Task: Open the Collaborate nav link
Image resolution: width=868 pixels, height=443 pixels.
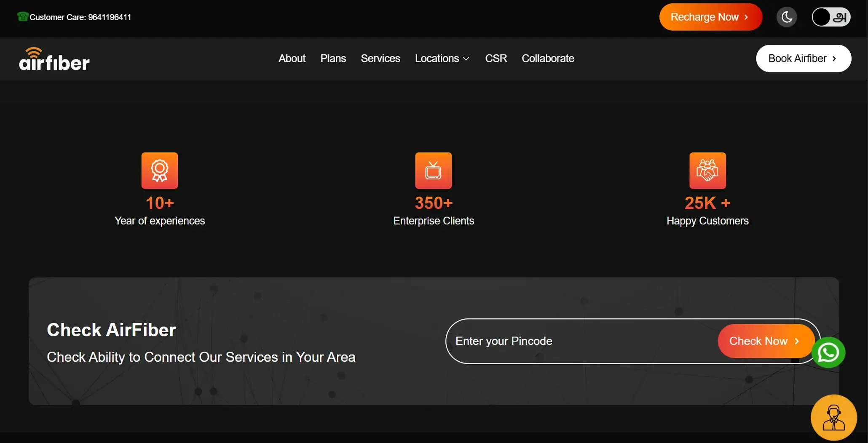Action: 548,59
